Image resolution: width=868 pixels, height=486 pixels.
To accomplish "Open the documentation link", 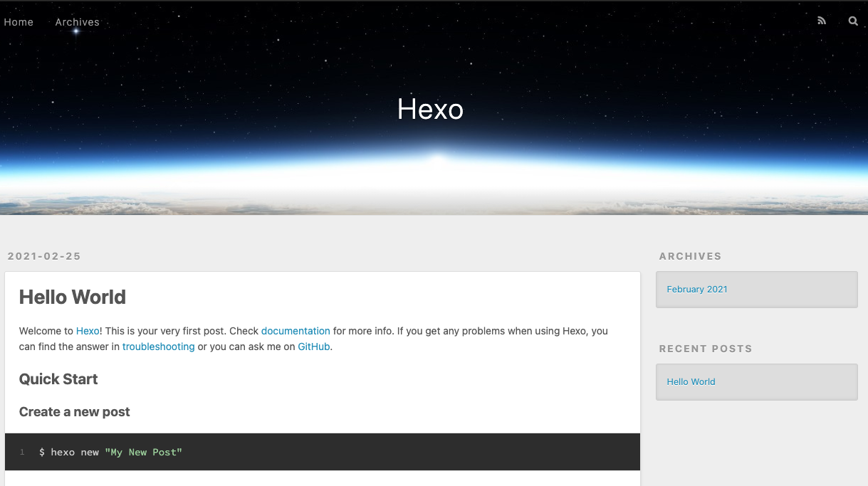I will point(296,331).
